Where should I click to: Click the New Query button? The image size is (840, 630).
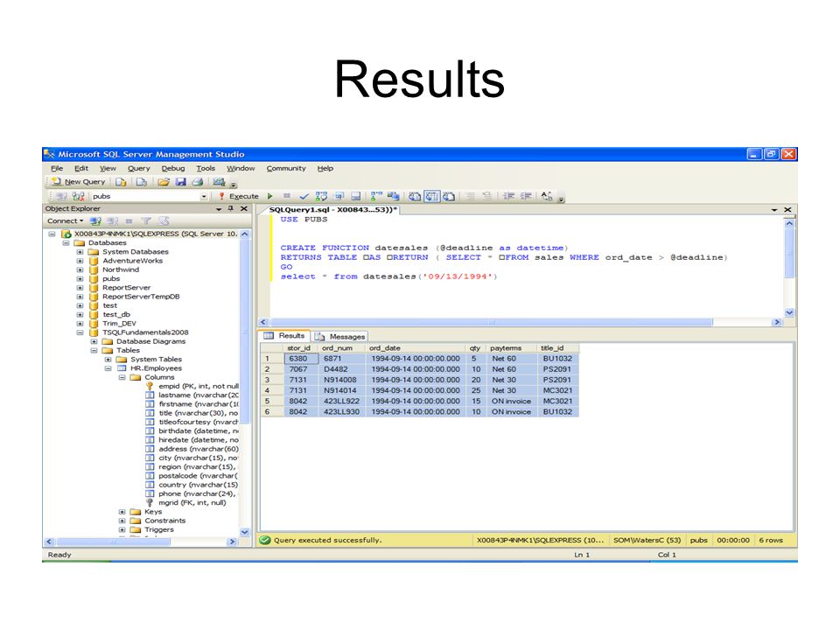(78, 182)
